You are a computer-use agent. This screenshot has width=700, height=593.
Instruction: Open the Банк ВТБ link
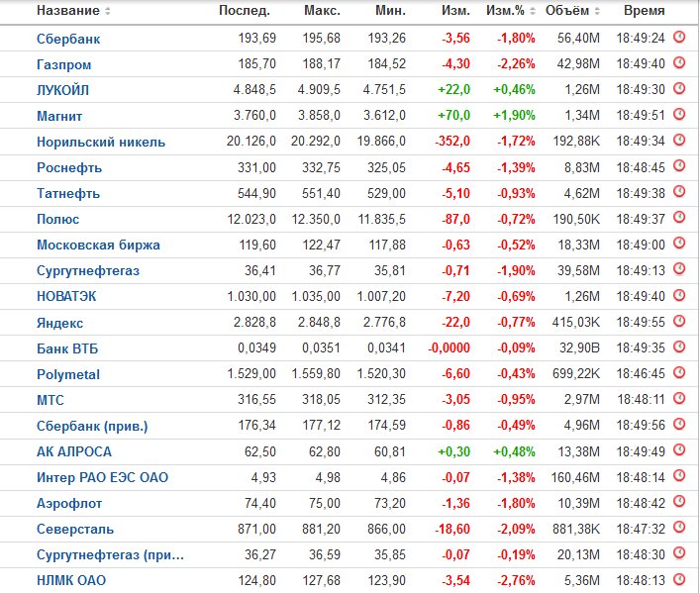(x=67, y=348)
